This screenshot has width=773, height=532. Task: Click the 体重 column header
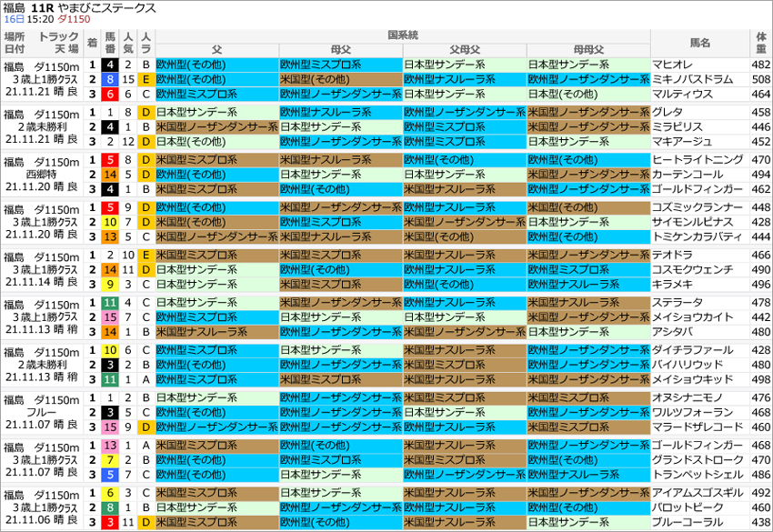click(761, 43)
